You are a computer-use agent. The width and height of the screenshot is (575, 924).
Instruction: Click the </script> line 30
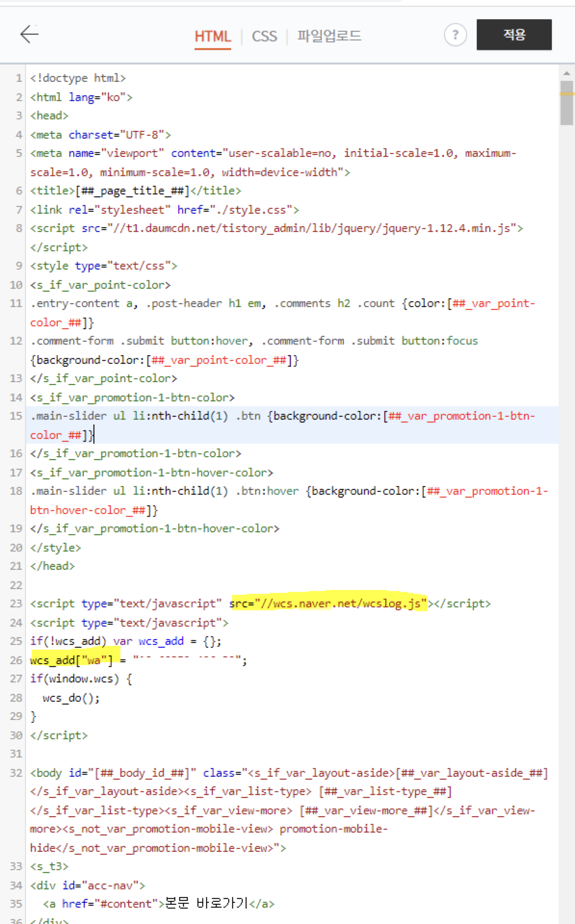point(59,735)
